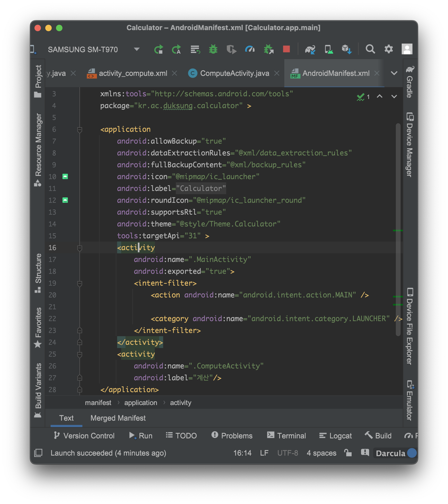Click fold marker at line 24 closing activity
This screenshot has width=448, height=504.
tap(80, 342)
